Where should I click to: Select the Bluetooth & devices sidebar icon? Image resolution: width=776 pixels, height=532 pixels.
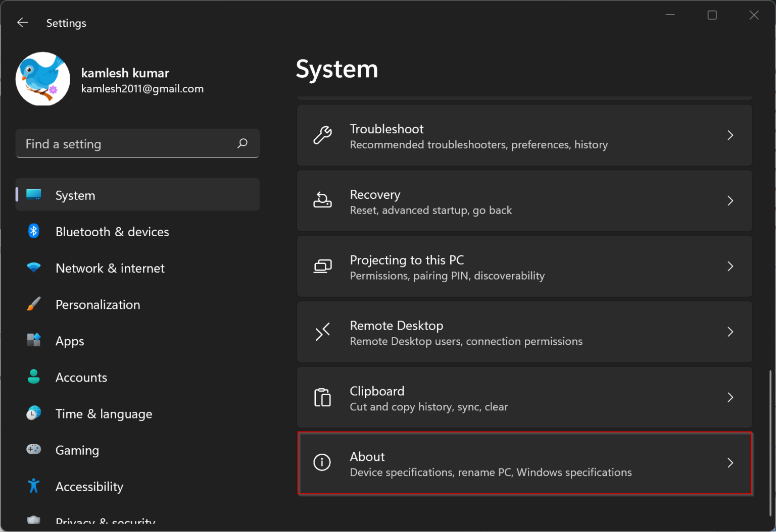pyautogui.click(x=33, y=231)
